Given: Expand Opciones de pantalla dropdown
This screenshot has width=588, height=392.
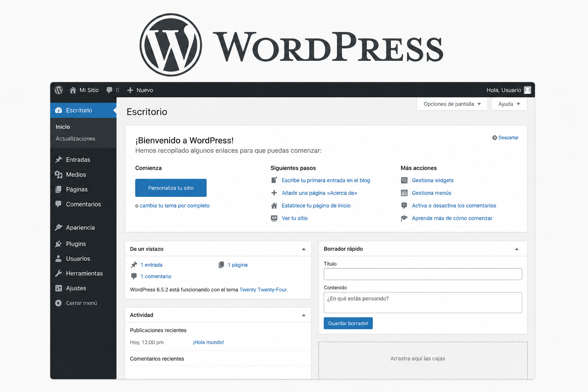Looking at the screenshot, I should pos(452,104).
